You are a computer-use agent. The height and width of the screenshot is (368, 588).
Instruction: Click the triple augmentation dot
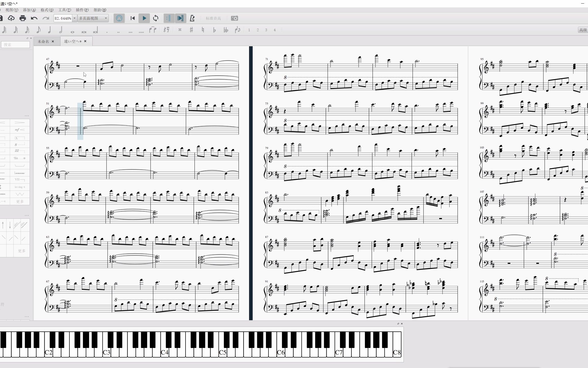[130, 32]
